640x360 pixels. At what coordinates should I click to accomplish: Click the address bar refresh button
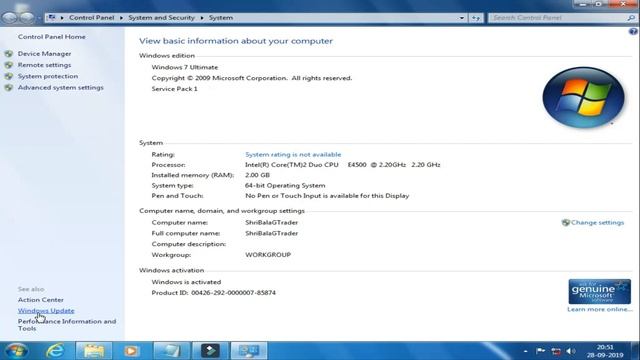coord(476,18)
